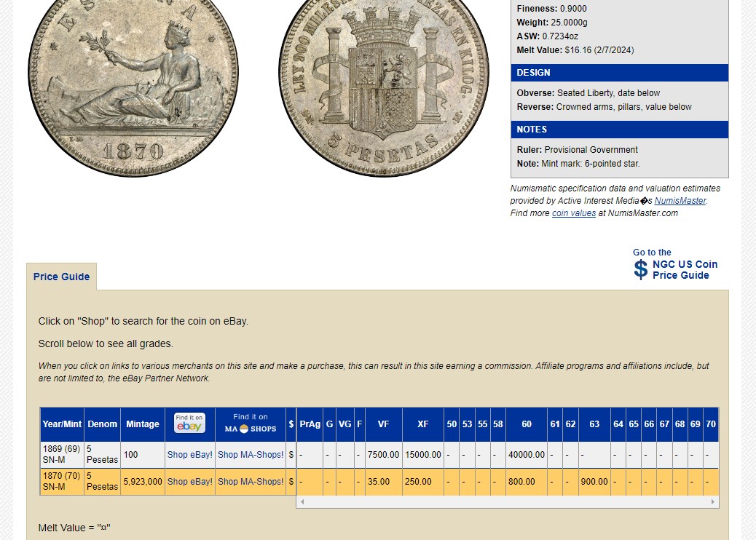Click the table scrollbar right arrow
The height and width of the screenshot is (540, 756).
click(x=713, y=502)
